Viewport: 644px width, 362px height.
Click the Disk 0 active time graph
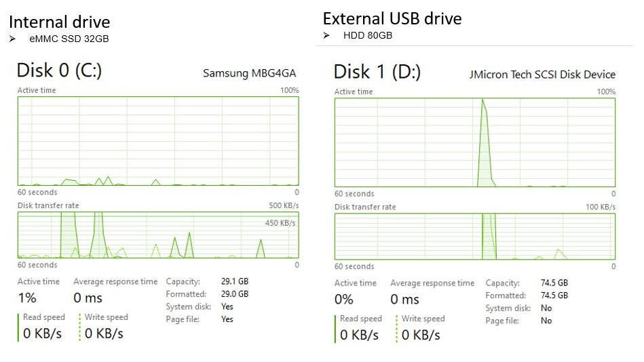(158, 141)
